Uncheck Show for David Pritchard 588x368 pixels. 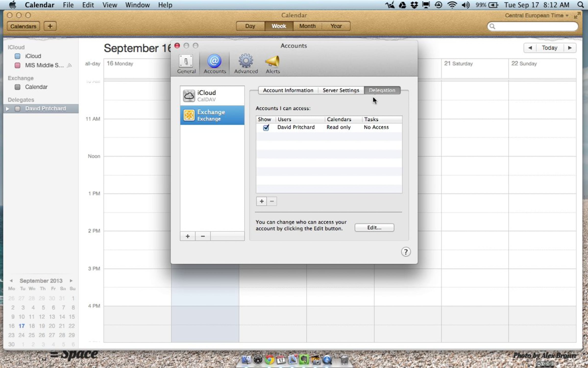[266, 127]
